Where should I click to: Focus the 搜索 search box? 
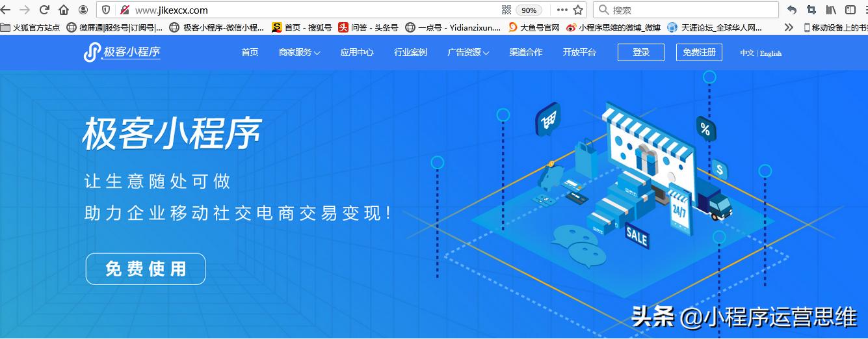[685, 10]
